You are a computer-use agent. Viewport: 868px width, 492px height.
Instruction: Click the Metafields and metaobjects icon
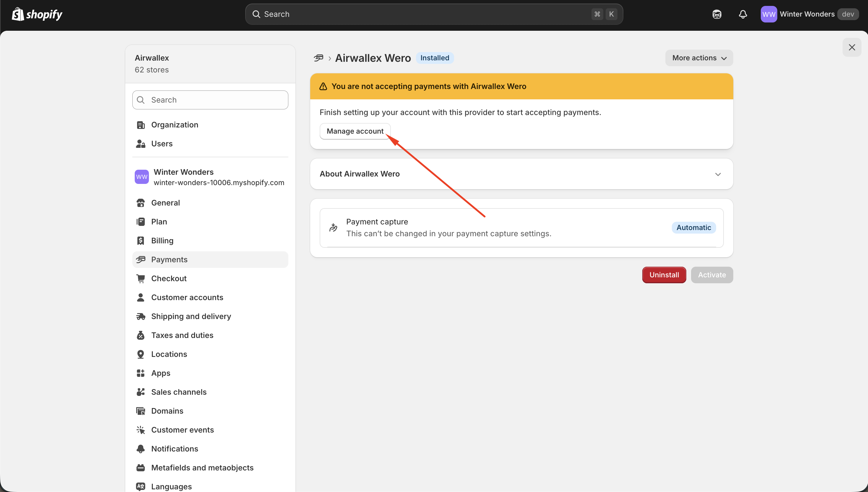[x=140, y=468]
